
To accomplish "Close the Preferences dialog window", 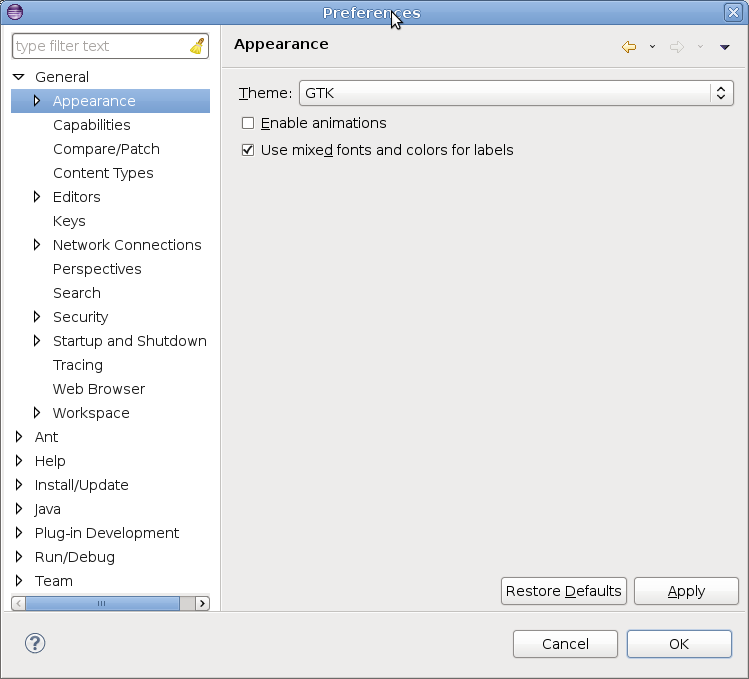I will 733,12.
